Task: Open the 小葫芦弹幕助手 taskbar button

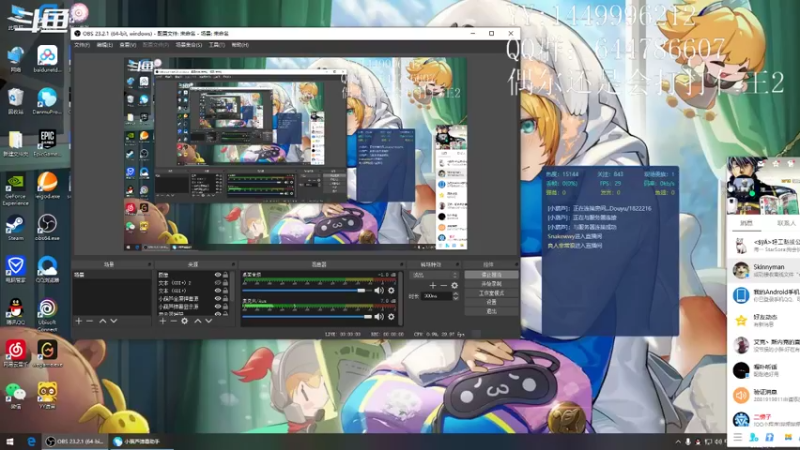Action: tap(141, 442)
